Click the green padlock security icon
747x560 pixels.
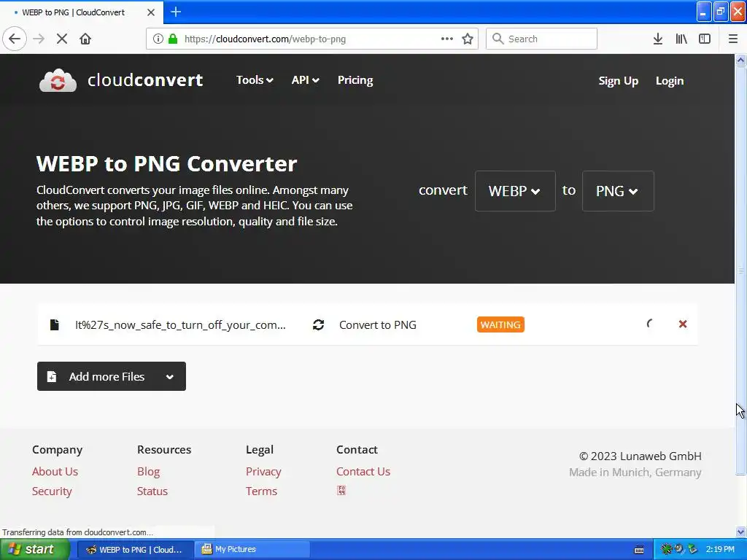(174, 39)
